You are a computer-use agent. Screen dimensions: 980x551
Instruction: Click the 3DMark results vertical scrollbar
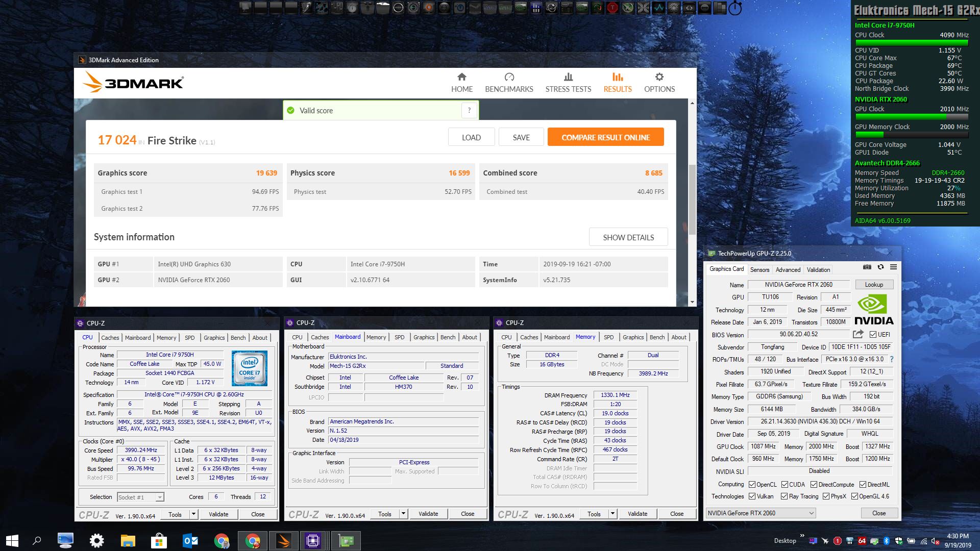click(692, 199)
